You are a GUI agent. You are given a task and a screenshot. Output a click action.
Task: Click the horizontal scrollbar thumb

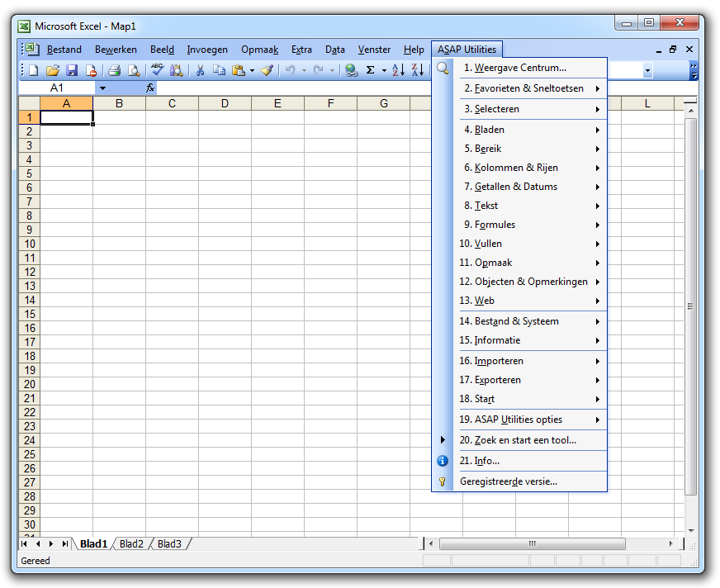click(533, 544)
